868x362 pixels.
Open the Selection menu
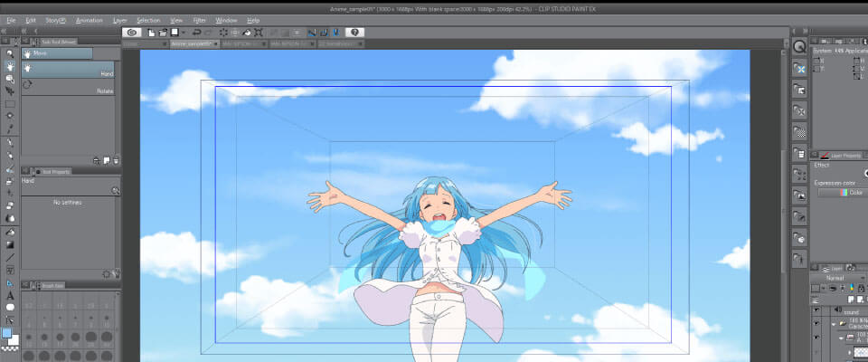coord(148,21)
